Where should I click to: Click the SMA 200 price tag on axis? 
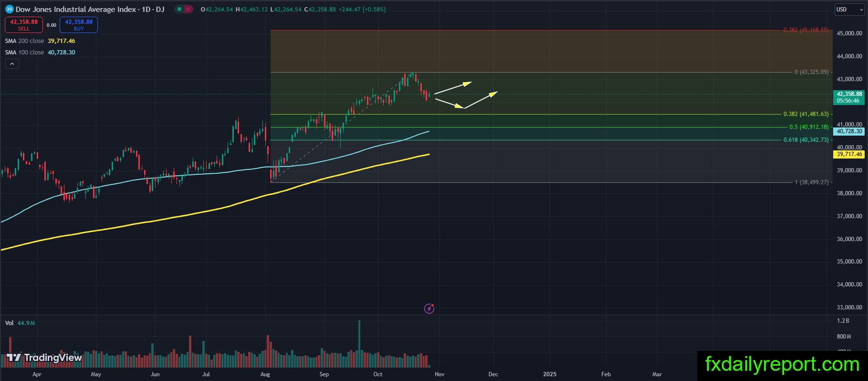point(849,154)
